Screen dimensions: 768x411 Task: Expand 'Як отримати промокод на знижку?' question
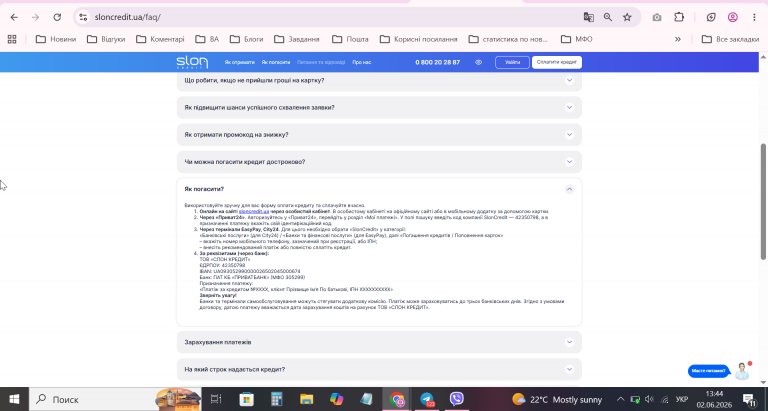point(379,135)
